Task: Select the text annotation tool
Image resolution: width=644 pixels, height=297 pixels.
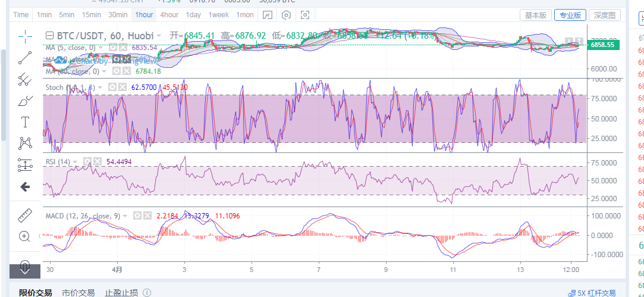Action: coord(25,122)
